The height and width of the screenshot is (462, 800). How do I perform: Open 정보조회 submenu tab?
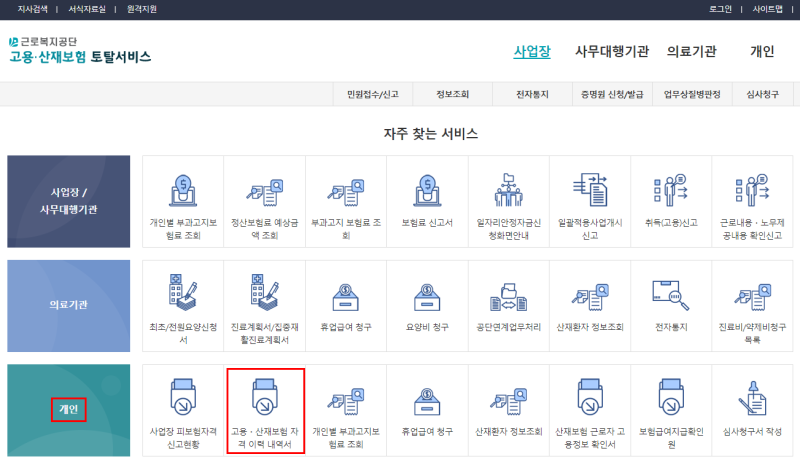click(x=453, y=94)
